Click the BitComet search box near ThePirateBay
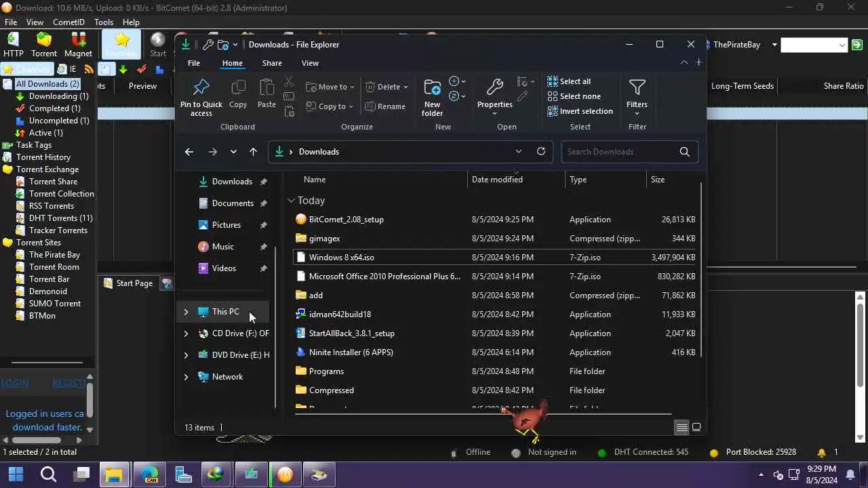The width and height of the screenshot is (868, 488). [814, 45]
